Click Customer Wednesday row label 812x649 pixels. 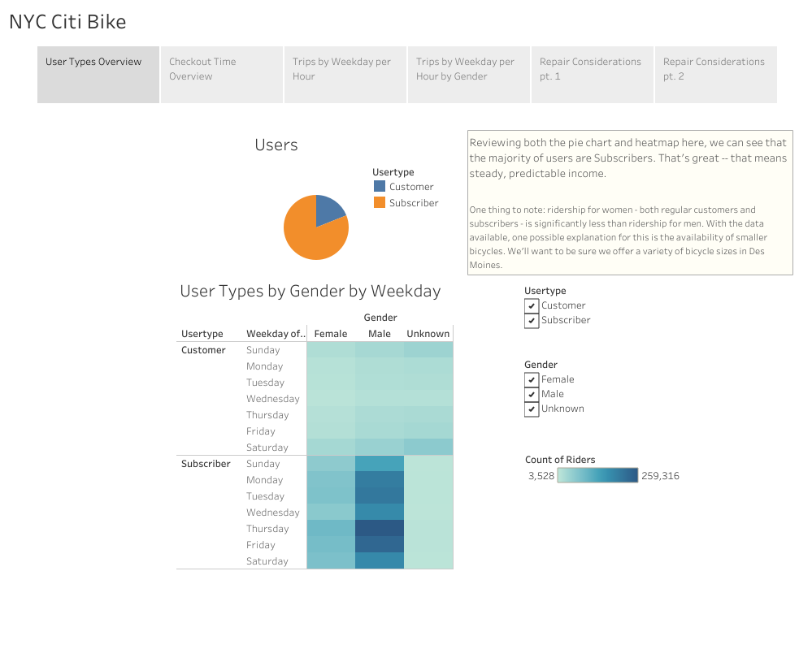click(273, 399)
